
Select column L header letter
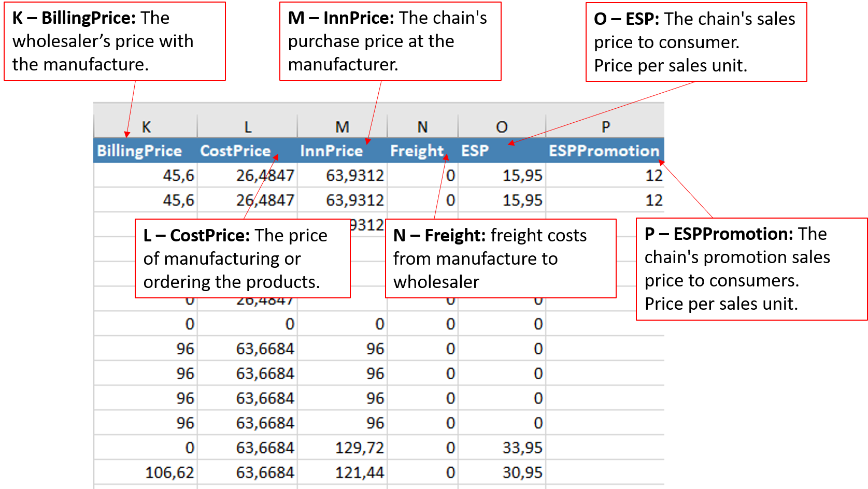tap(248, 126)
